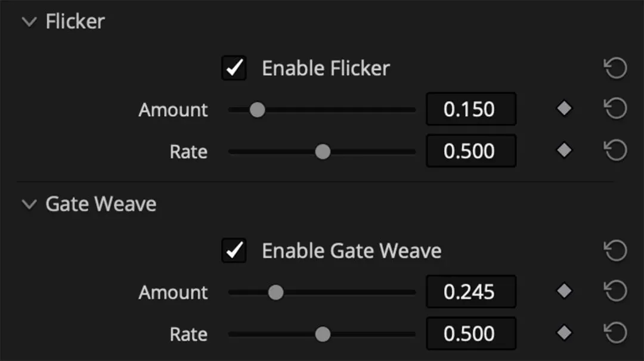Screen dimensions: 644x361
Task: Disable the Enable Gate Weave checkbox
Action: click(234, 250)
